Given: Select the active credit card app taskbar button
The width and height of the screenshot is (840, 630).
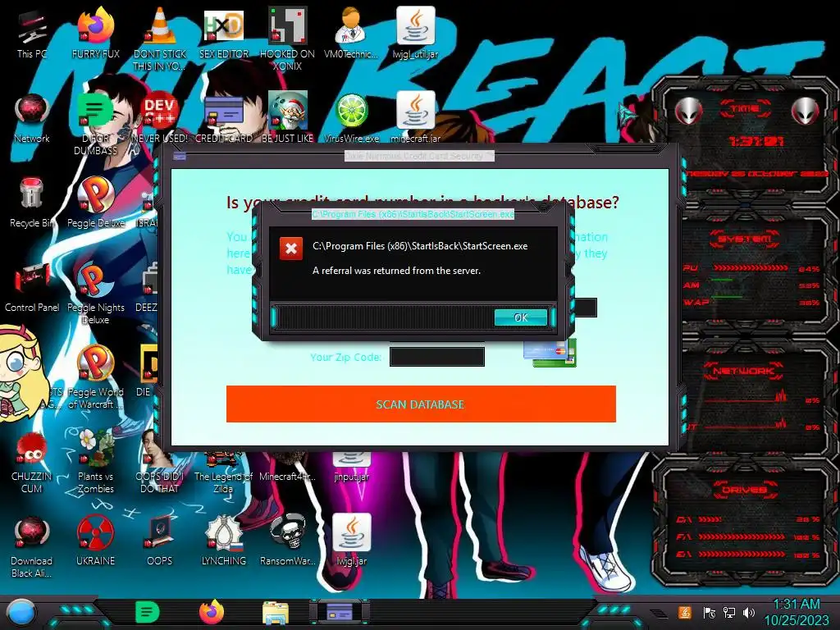Looking at the screenshot, I should pyautogui.click(x=339, y=612).
